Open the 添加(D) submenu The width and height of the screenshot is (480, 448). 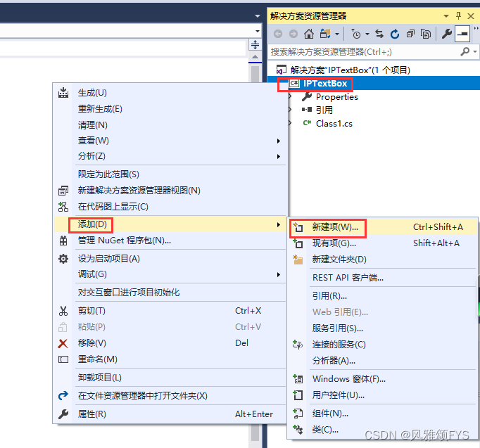tap(170, 224)
